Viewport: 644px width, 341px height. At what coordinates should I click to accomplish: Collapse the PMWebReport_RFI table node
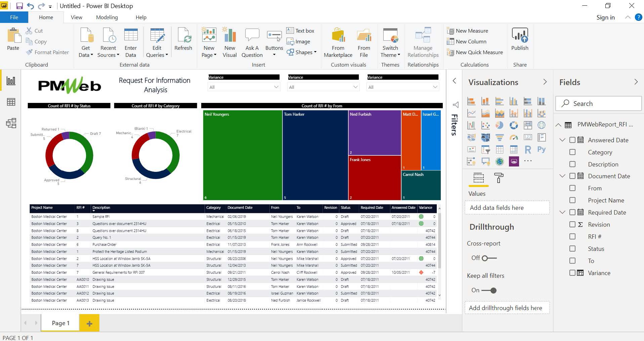click(x=558, y=125)
